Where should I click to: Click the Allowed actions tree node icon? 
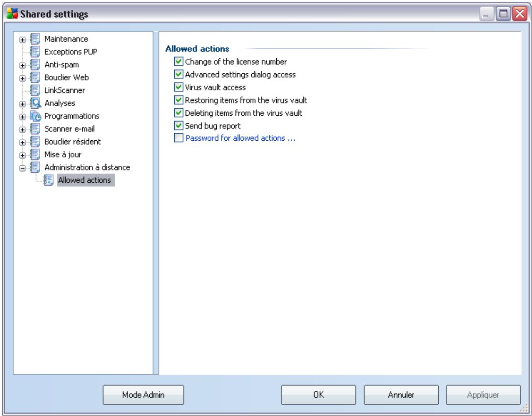point(49,180)
